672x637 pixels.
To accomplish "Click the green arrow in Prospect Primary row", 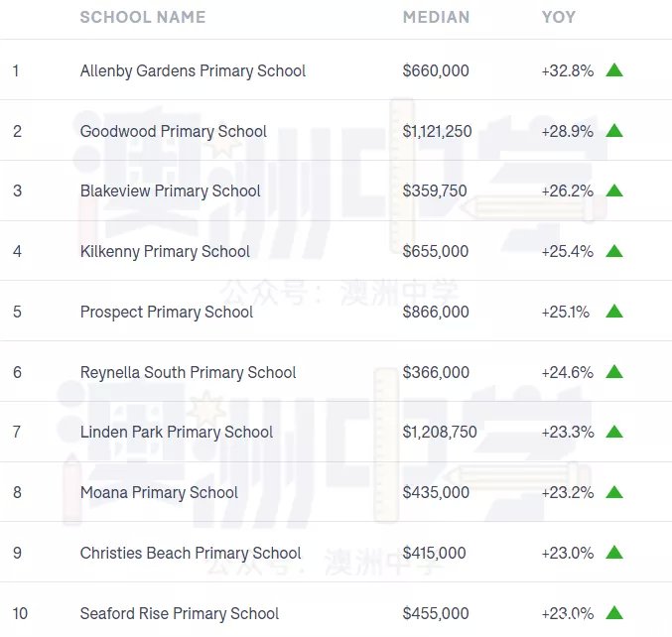I will click(x=614, y=311).
